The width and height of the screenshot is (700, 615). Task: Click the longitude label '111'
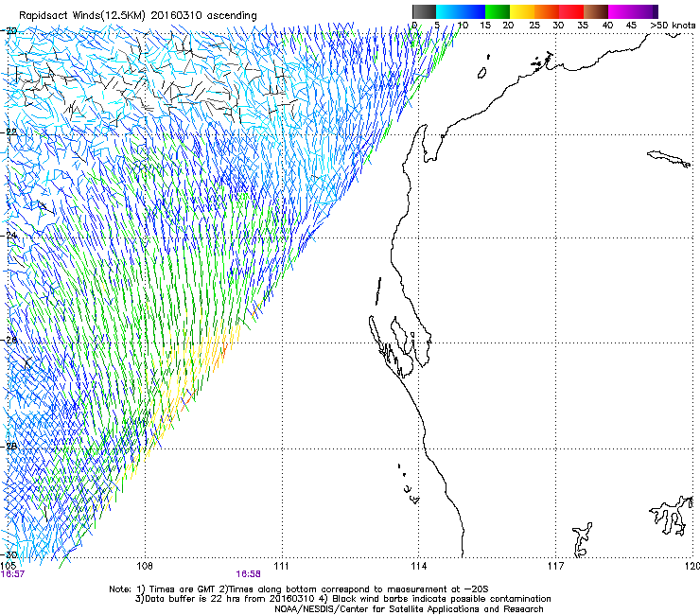click(x=281, y=567)
